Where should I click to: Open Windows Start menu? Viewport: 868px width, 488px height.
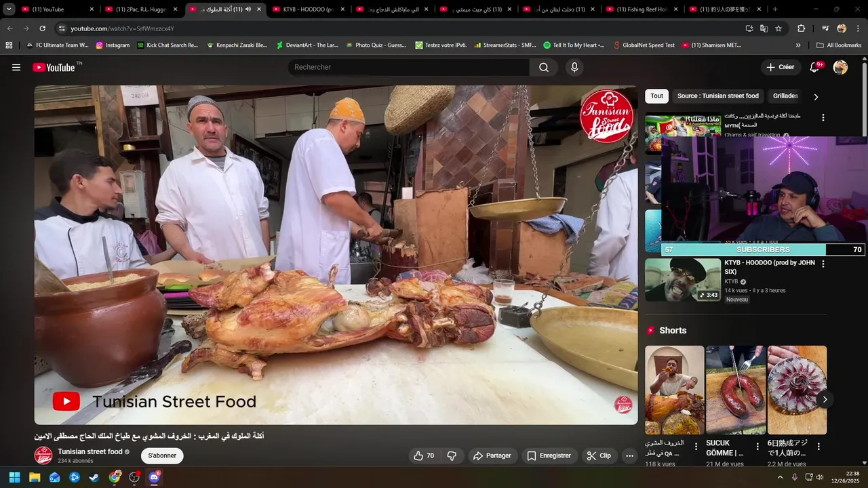14,477
